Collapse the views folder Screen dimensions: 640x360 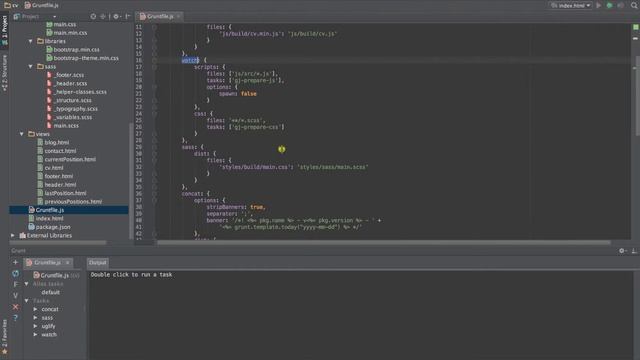point(22,134)
